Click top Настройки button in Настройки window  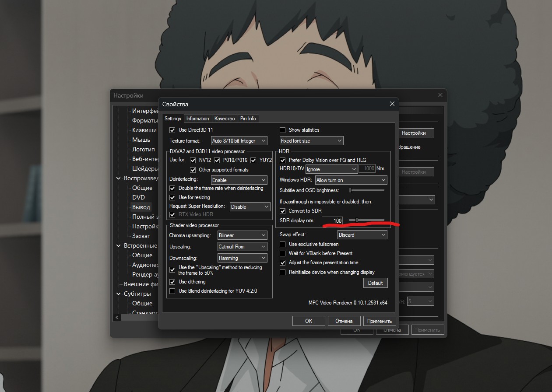pos(416,133)
